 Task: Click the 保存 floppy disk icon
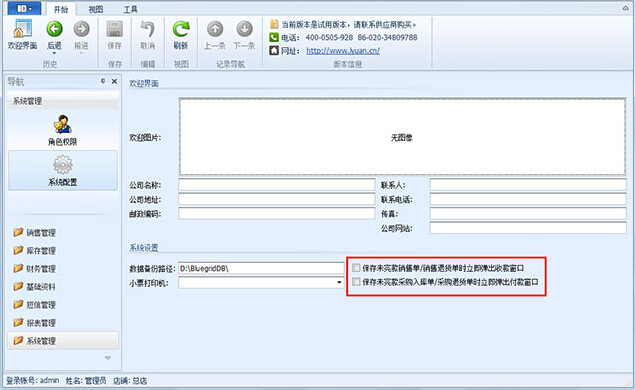(x=114, y=29)
